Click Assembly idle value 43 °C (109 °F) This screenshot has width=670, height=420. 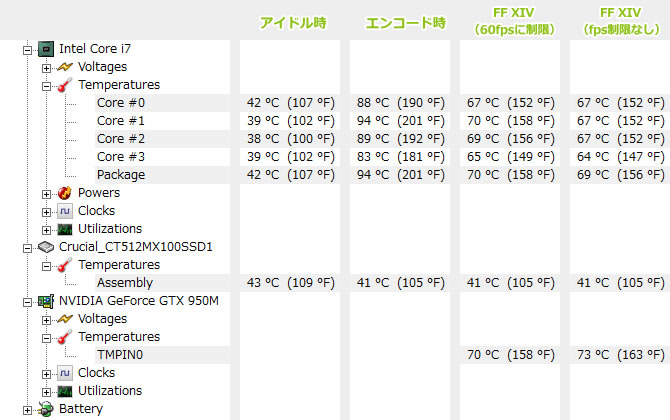coord(291,283)
